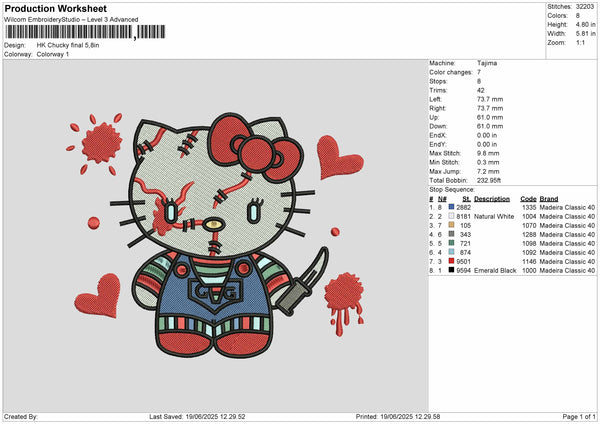600x424 pixels.
Task: Click thread code 1092
Action: point(529,253)
